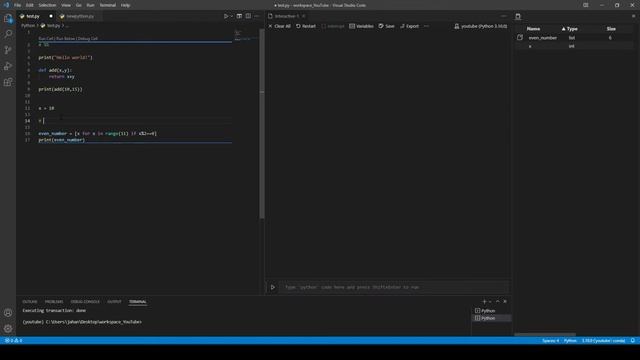640x360 pixels.
Task: Open interactive toolbar more actions ellipsis
Action: click(x=427, y=26)
